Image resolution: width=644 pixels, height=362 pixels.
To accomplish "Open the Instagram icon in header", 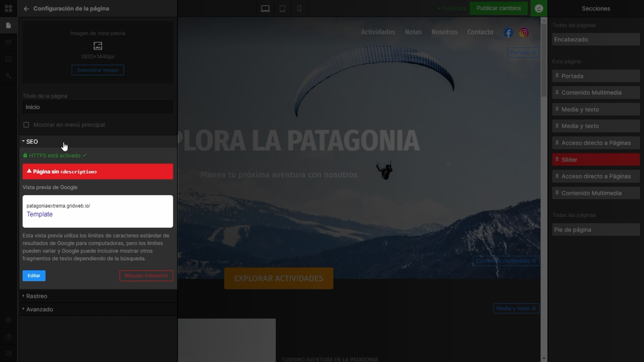I will (x=524, y=33).
